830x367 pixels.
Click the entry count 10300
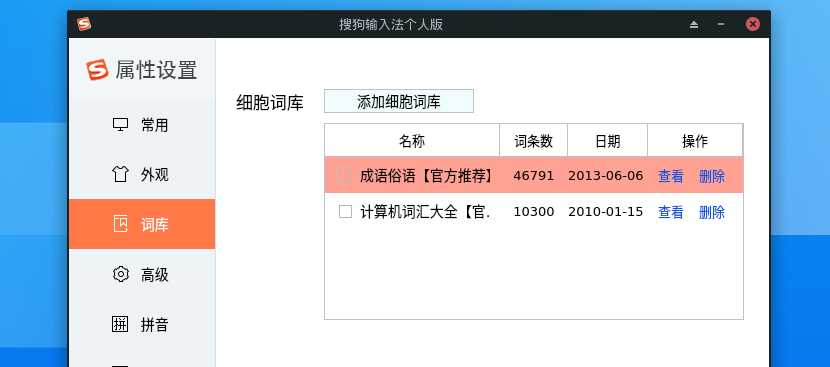(x=534, y=212)
